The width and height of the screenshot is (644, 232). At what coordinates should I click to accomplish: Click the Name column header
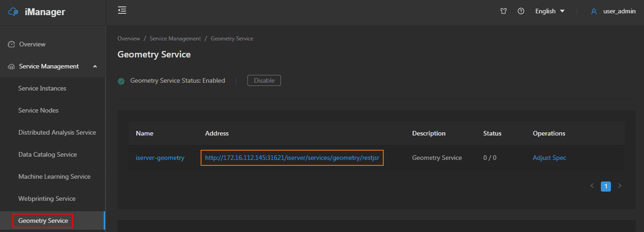coord(145,133)
